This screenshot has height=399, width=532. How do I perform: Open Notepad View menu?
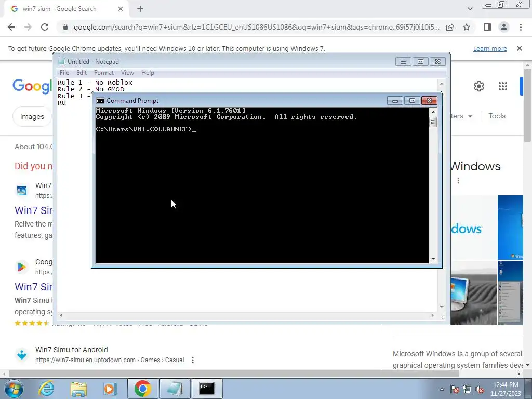[128, 73]
